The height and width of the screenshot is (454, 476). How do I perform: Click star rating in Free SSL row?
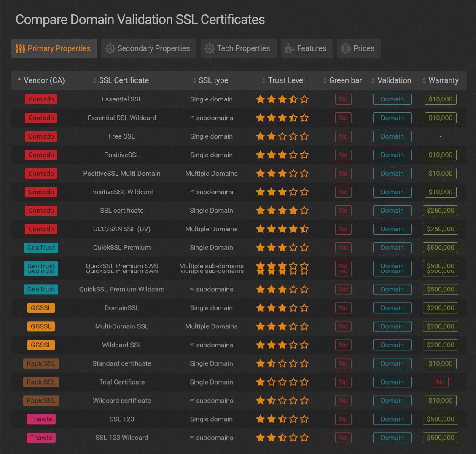point(282,136)
